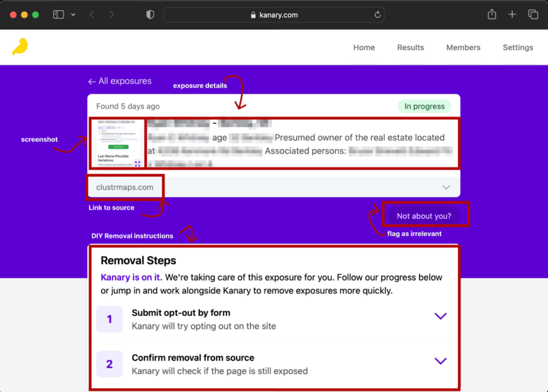The height and width of the screenshot is (392, 548).
Task: Click the Kanary yellow bird logo
Action: tap(20, 47)
